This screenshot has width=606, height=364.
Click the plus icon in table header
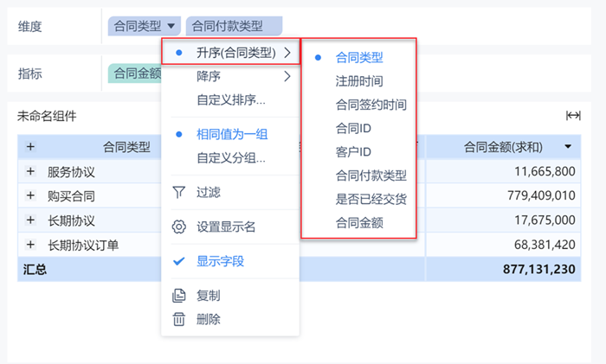pos(31,147)
